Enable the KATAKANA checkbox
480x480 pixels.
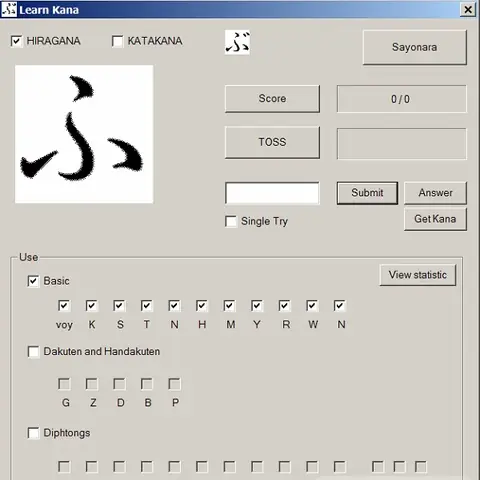(117, 41)
